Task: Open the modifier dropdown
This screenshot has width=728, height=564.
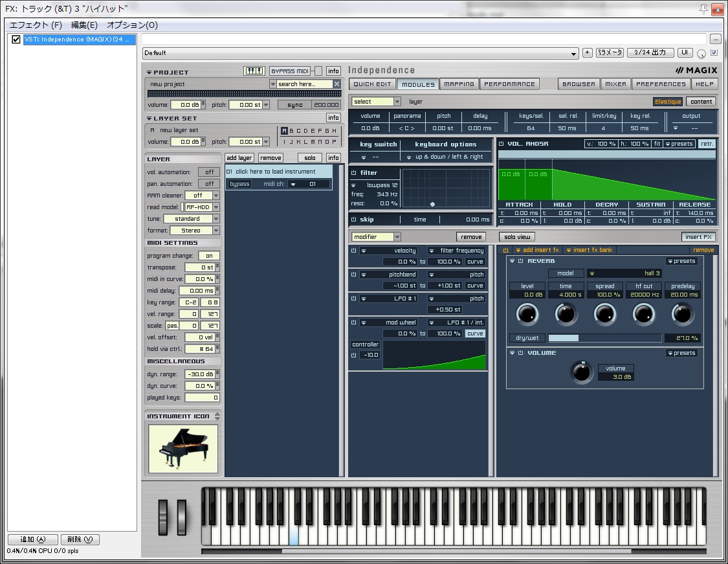Action: pyautogui.click(x=376, y=237)
